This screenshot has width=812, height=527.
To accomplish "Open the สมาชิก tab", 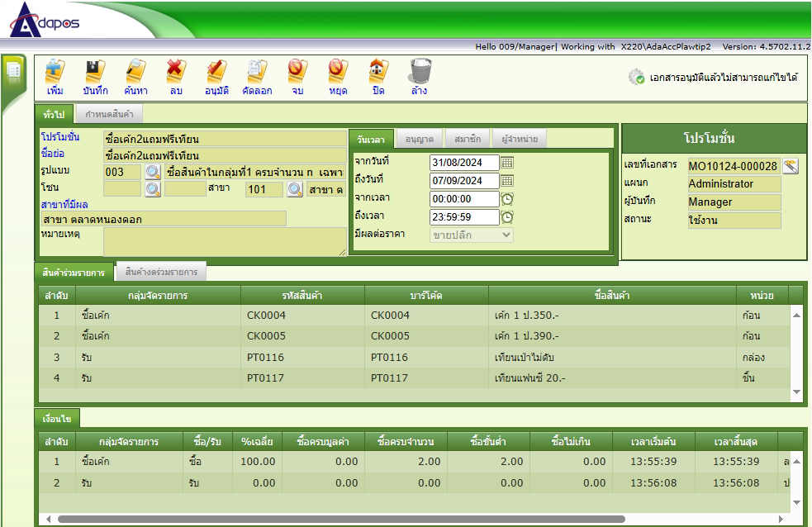I will point(468,139).
